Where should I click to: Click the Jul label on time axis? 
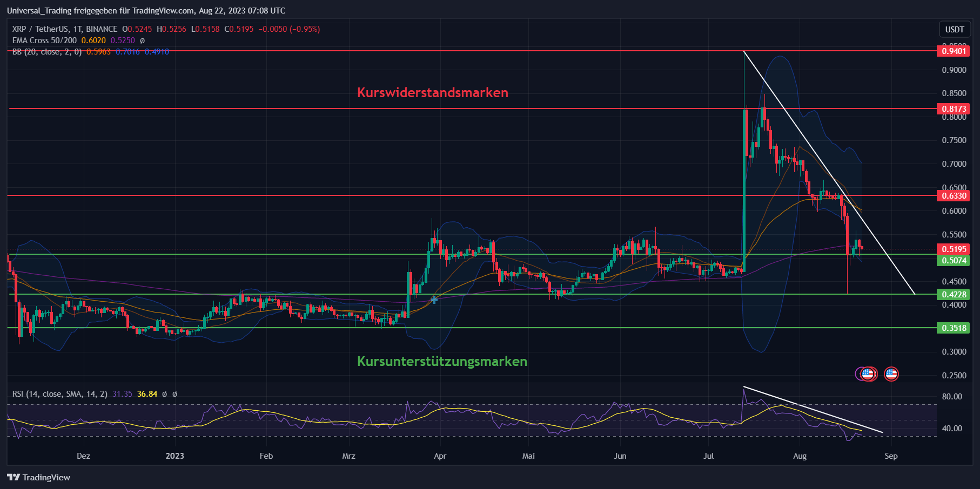point(708,456)
